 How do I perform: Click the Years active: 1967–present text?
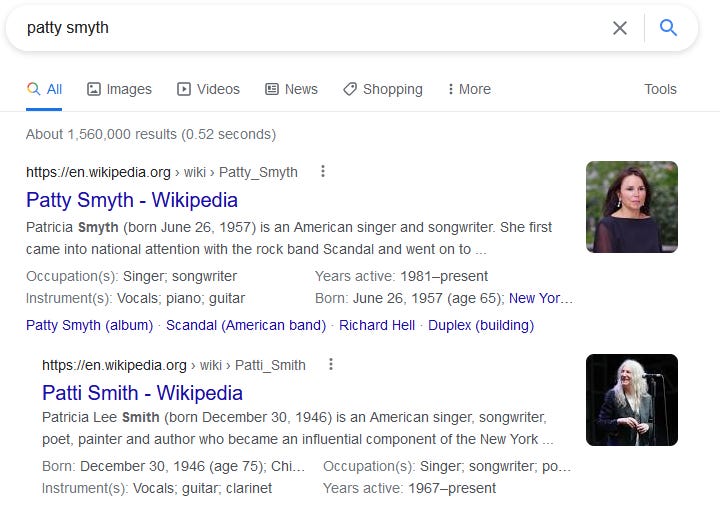(x=410, y=488)
